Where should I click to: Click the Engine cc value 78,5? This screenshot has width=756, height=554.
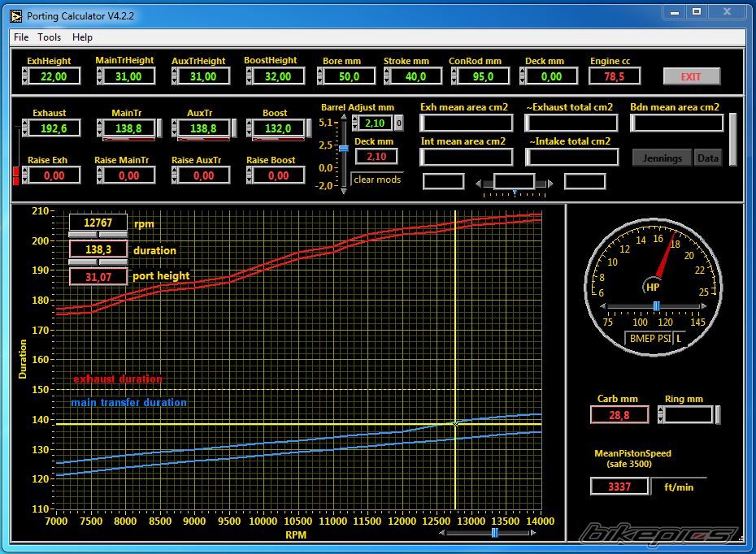click(x=615, y=76)
